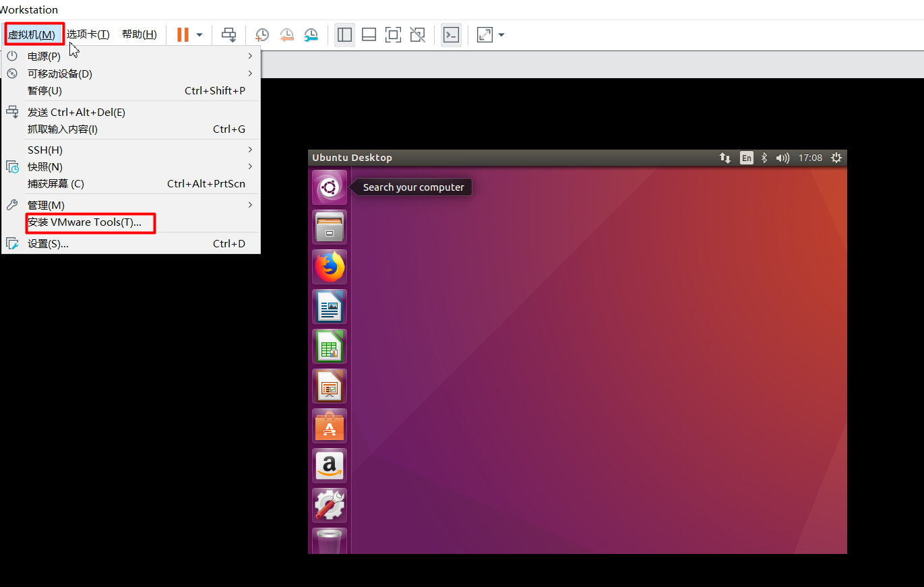
Task: Show or hide the library panel
Action: [344, 34]
